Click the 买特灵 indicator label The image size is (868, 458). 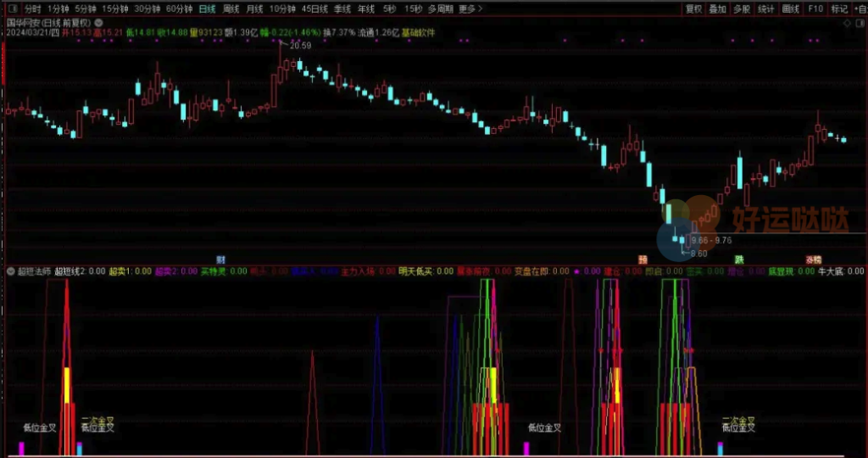224,271
